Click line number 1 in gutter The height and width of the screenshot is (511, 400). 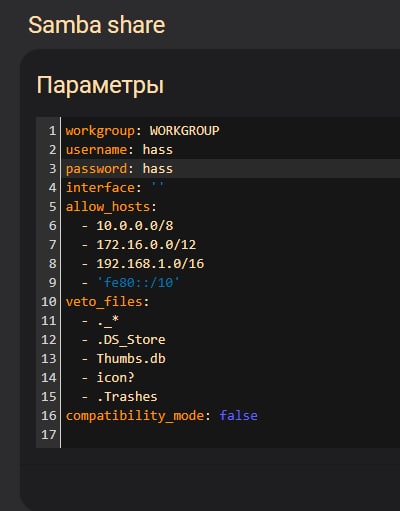click(x=52, y=131)
